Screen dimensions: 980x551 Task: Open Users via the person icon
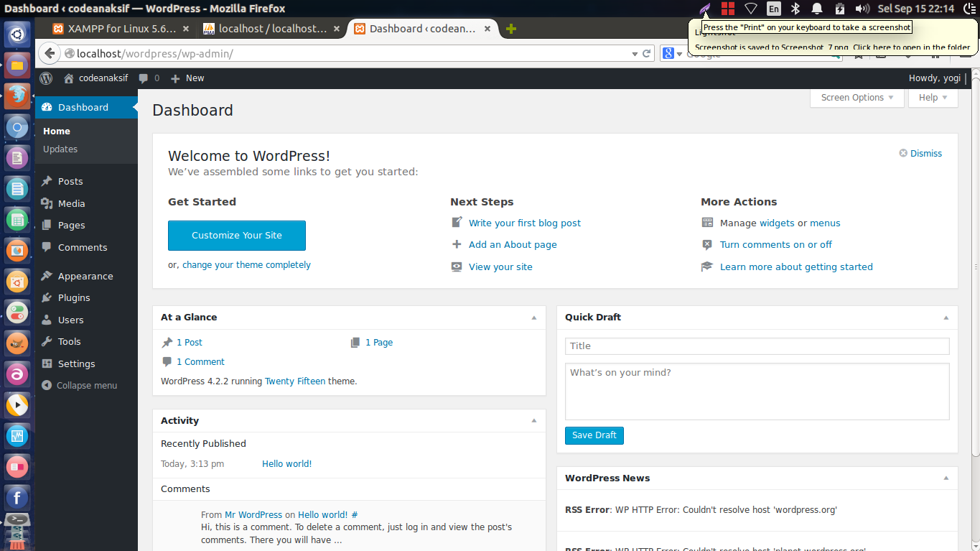pos(47,319)
